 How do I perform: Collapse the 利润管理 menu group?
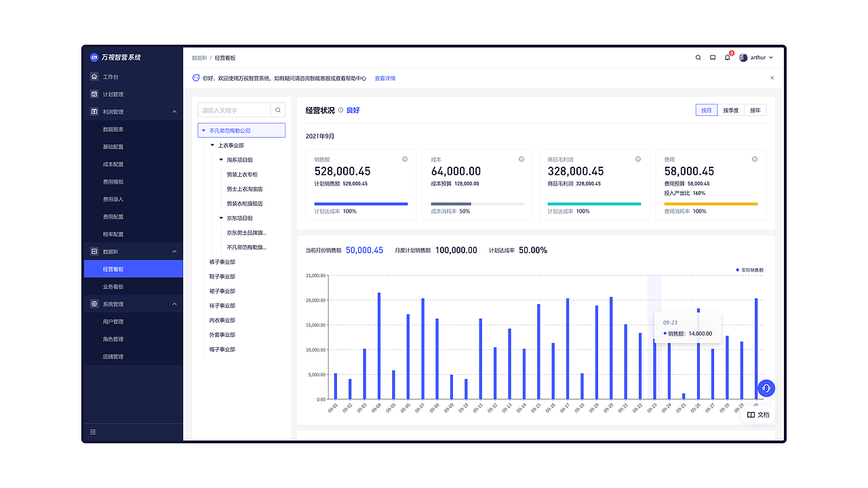tap(174, 112)
